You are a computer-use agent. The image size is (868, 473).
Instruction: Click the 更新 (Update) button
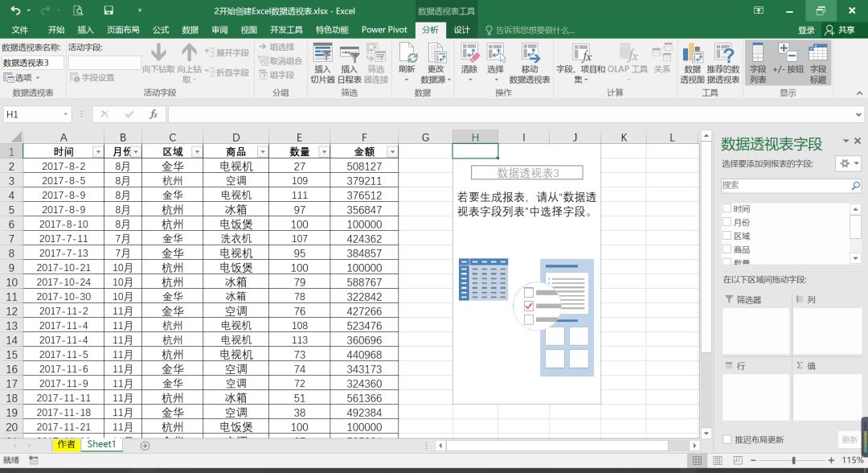[x=850, y=439]
